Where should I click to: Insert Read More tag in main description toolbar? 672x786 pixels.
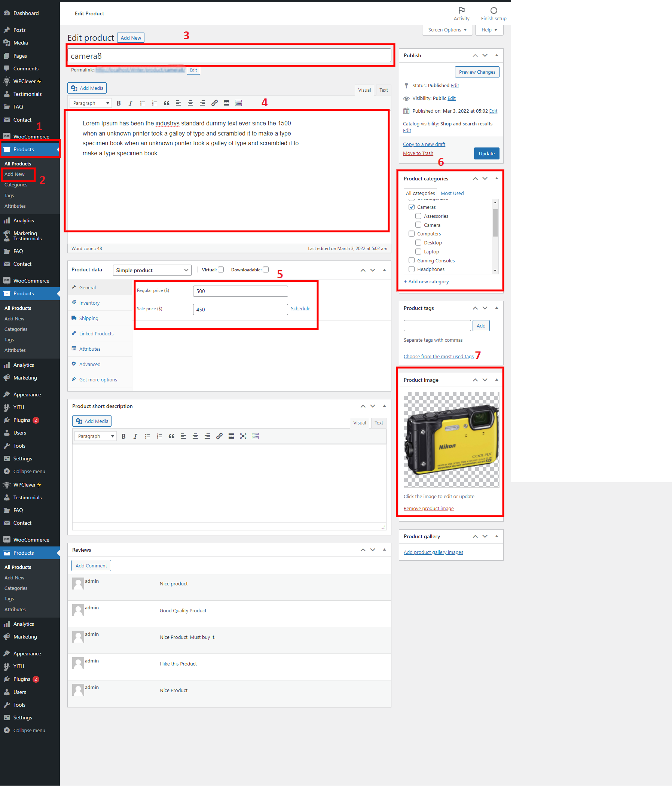pyautogui.click(x=226, y=103)
